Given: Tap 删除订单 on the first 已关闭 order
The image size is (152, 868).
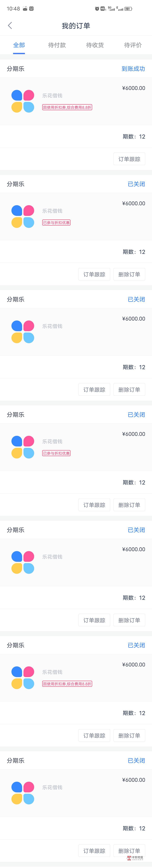Looking at the screenshot, I should click(129, 274).
